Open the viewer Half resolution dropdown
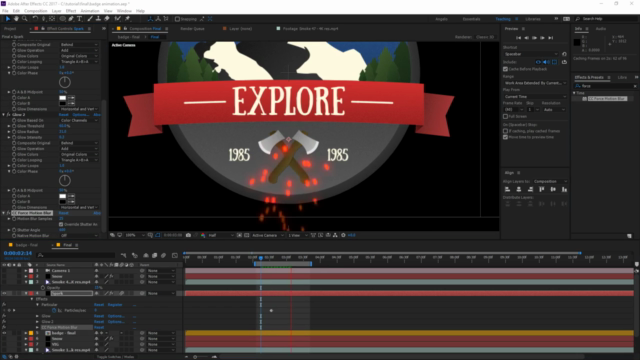 (221, 235)
